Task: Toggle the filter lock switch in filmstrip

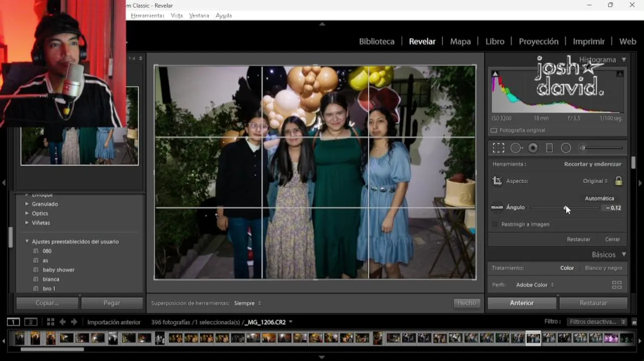Action: pos(634,322)
